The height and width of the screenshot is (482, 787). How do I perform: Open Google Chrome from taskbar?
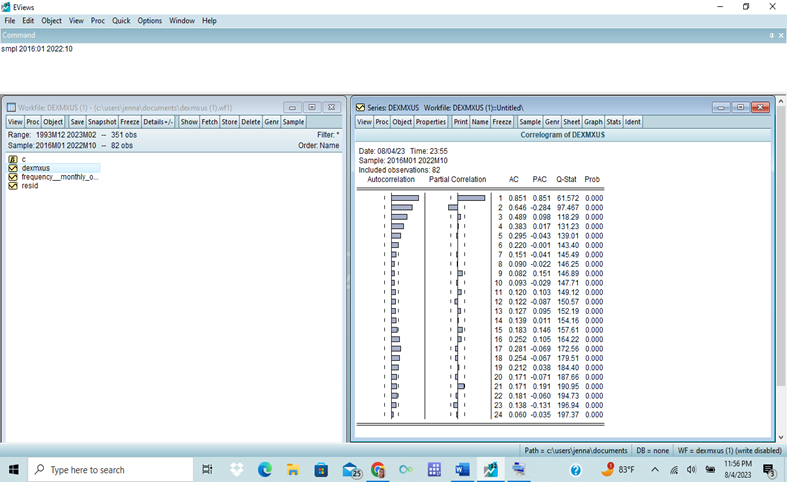coord(377,469)
